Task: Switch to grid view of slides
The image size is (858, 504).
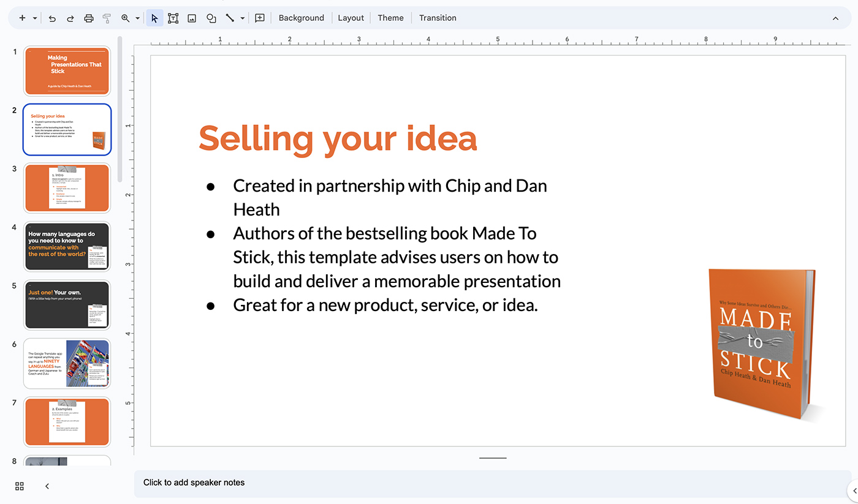Action: (19, 486)
